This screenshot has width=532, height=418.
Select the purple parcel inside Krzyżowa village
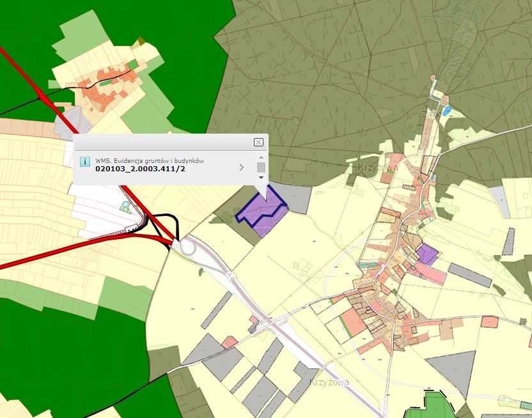pyautogui.click(x=427, y=254)
